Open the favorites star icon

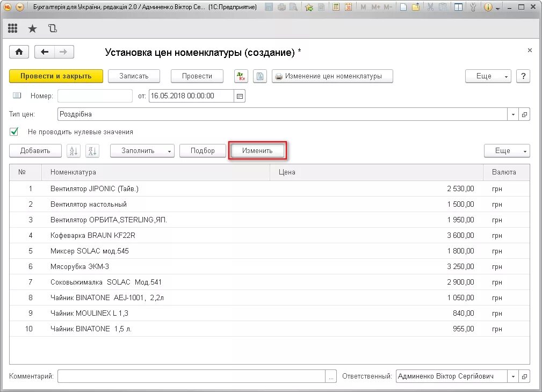click(x=32, y=28)
